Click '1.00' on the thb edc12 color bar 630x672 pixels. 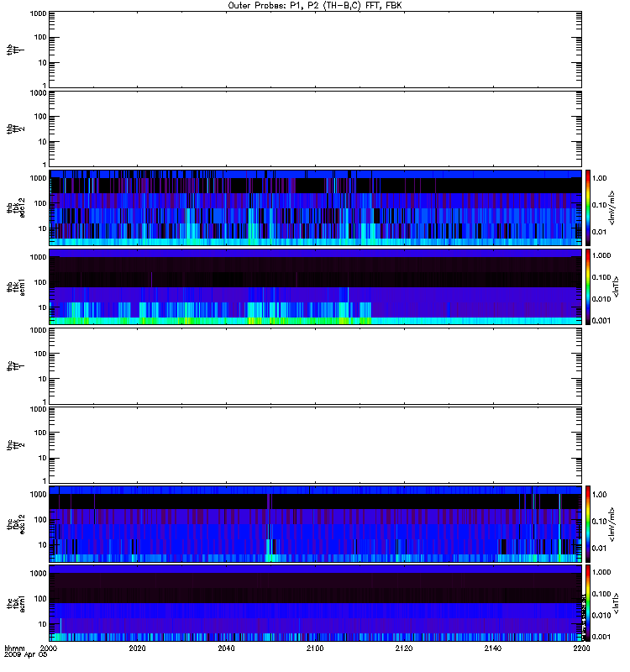[x=599, y=178]
